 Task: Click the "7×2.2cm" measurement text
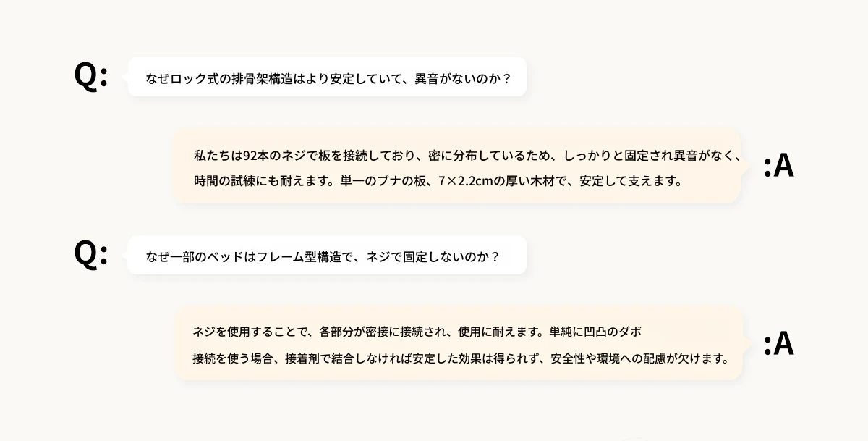466,181
